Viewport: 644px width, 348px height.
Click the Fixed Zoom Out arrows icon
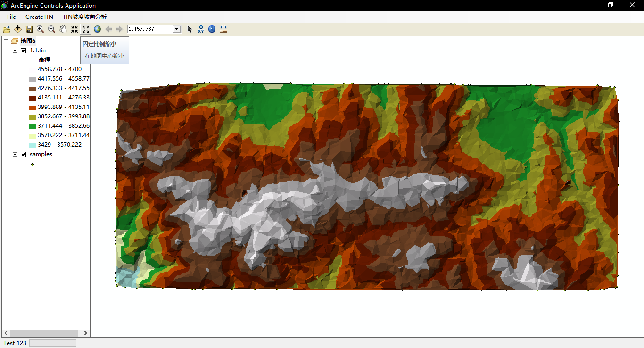86,29
